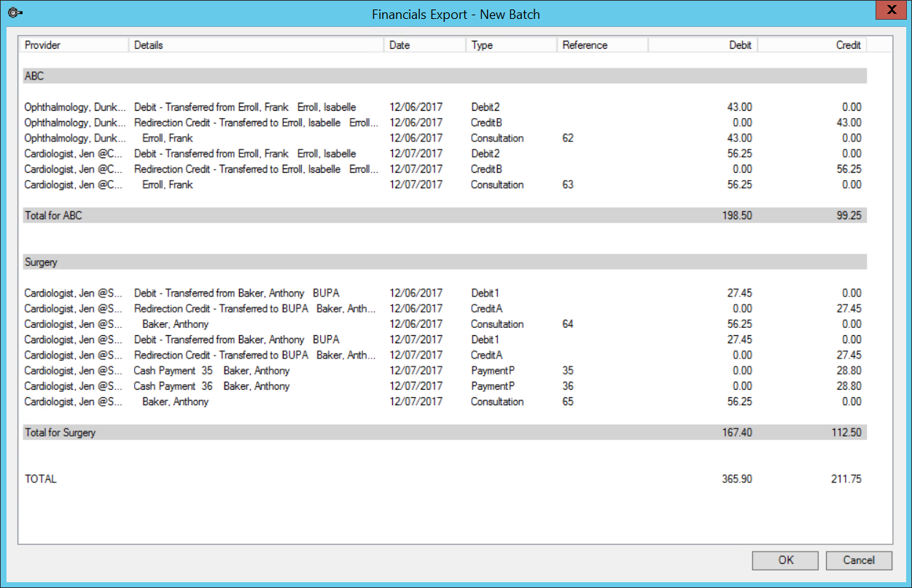Click the Credit column header
912x588 pixels.
point(811,45)
